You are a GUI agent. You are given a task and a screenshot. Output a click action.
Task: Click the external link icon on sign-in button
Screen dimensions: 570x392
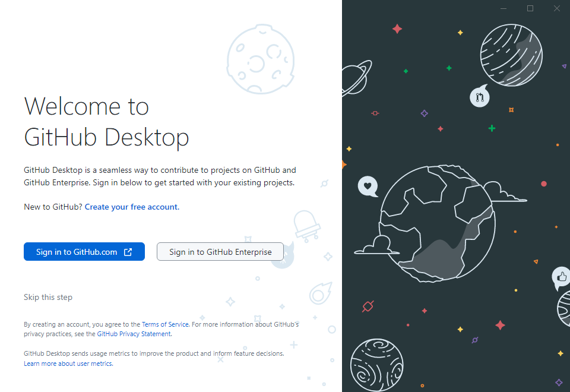click(x=128, y=252)
